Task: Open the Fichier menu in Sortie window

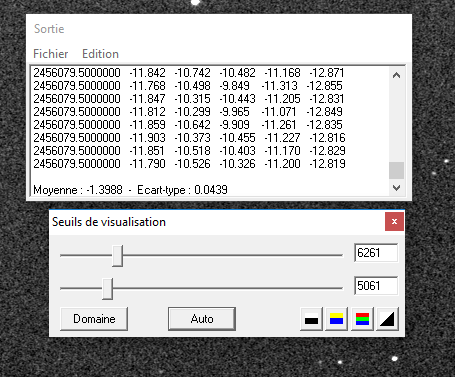Action: coord(51,54)
